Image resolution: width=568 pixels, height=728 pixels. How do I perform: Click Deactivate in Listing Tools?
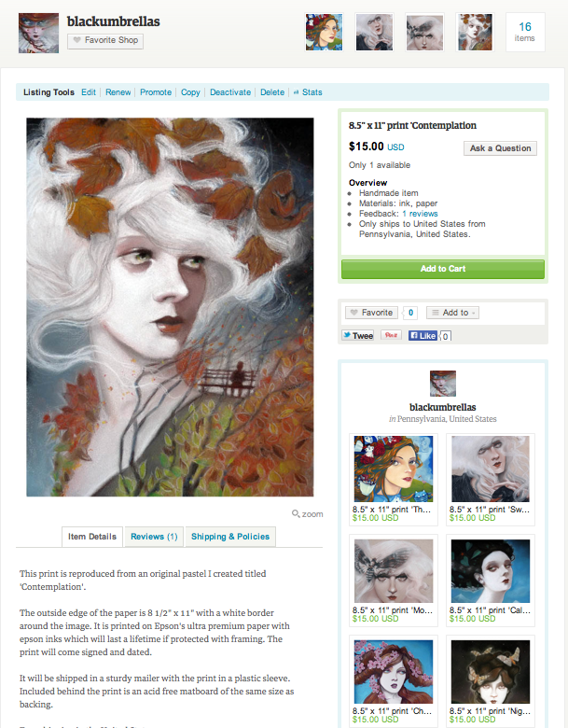230,92
